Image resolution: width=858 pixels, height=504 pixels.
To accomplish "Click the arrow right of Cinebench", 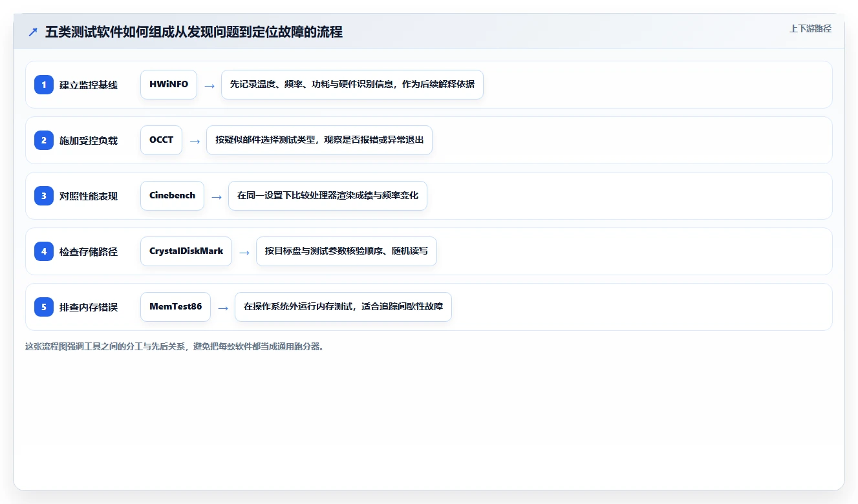I will point(217,196).
